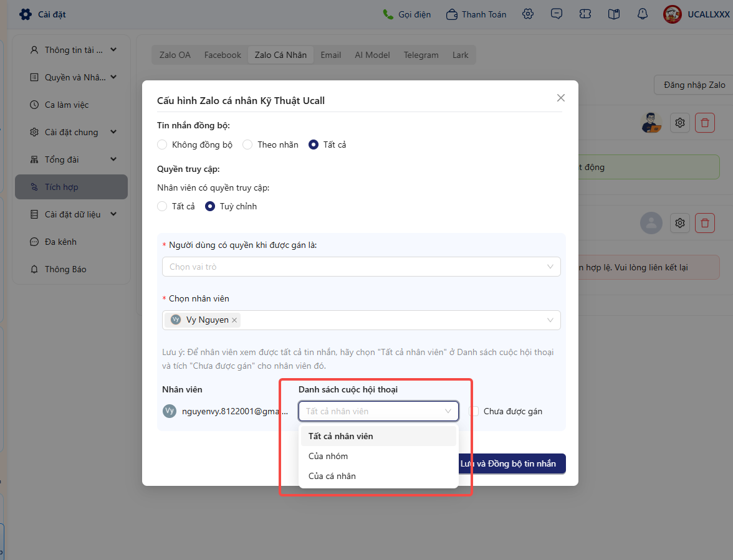The height and width of the screenshot is (560, 733).
Task: Click the Cài đặt gear icon in header
Action: pyautogui.click(x=25, y=14)
